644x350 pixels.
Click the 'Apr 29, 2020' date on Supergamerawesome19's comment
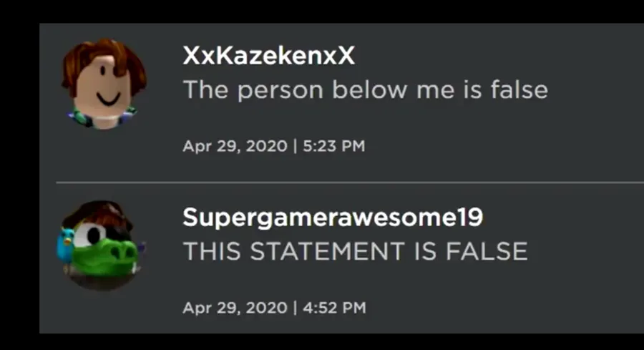click(x=233, y=308)
